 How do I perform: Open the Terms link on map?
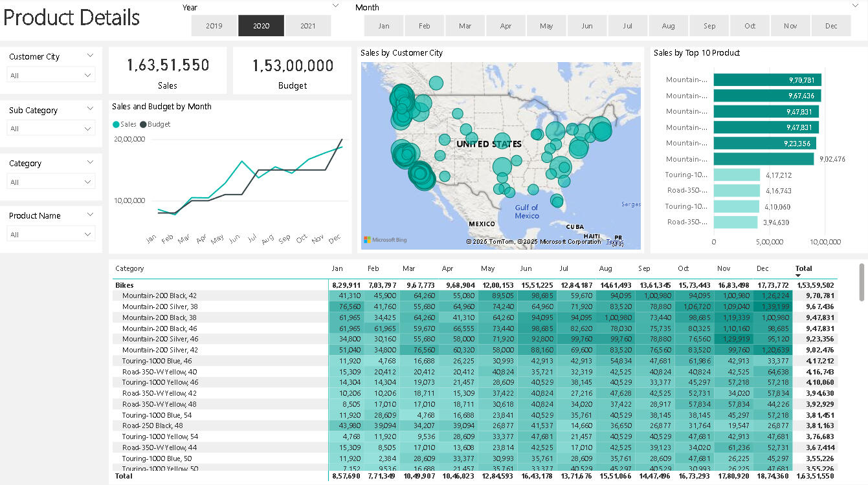612,242
